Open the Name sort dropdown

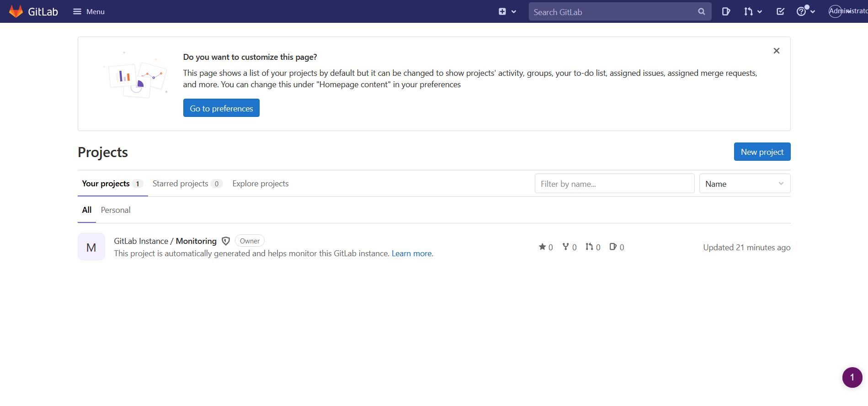[x=745, y=184]
